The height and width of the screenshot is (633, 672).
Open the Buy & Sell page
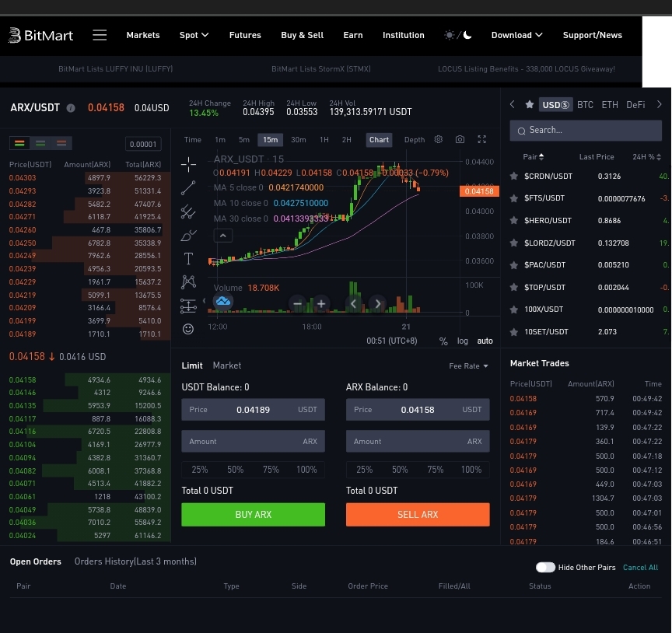(x=302, y=35)
